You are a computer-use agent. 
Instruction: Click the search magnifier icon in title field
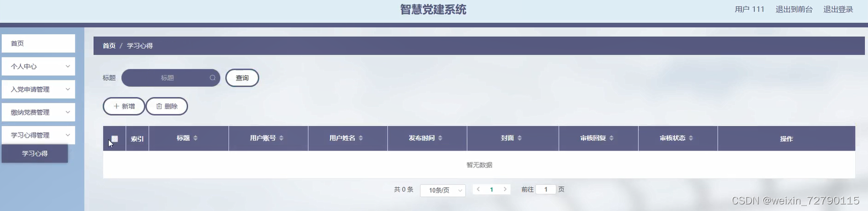(x=212, y=78)
